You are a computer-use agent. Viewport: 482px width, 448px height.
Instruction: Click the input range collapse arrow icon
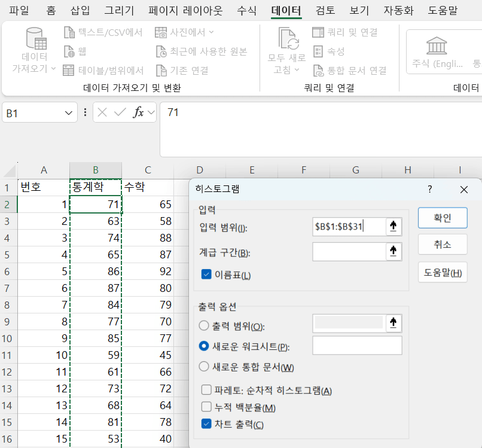click(393, 226)
